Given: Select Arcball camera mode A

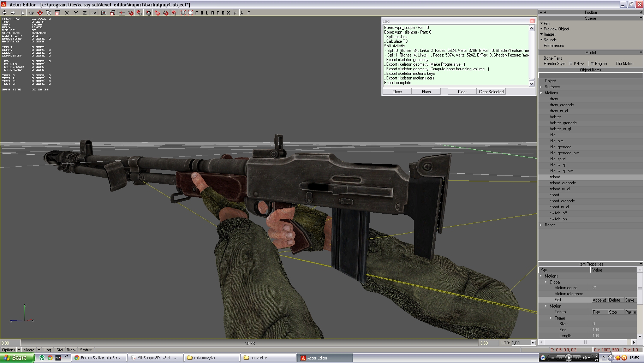Looking at the screenshot, I should pyautogui.click(x=242, y=13).
